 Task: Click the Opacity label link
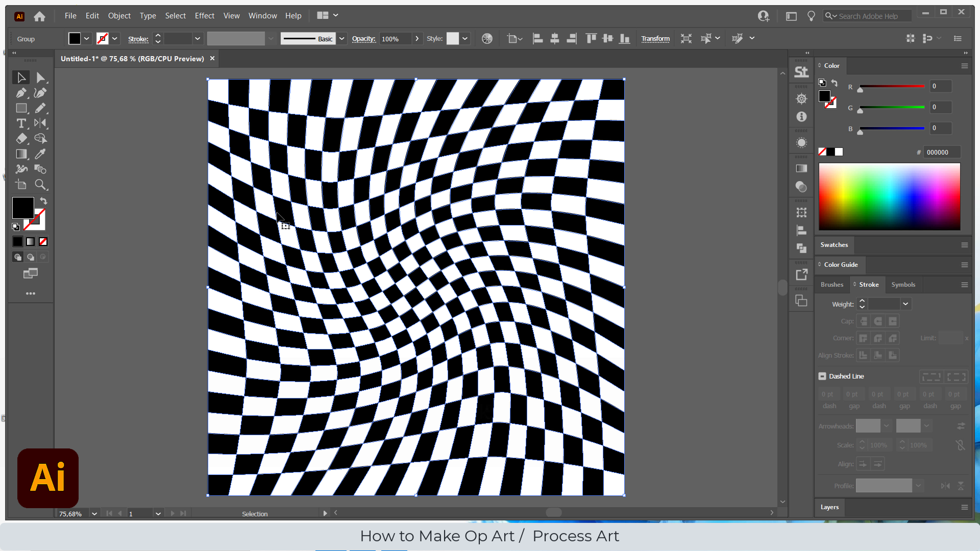364,39
